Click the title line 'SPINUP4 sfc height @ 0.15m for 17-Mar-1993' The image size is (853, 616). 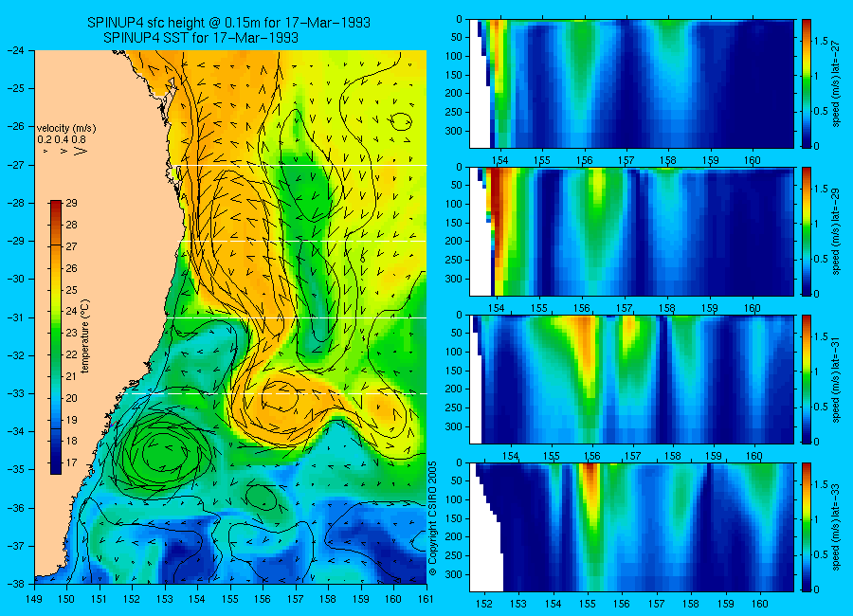coord(228,23)
